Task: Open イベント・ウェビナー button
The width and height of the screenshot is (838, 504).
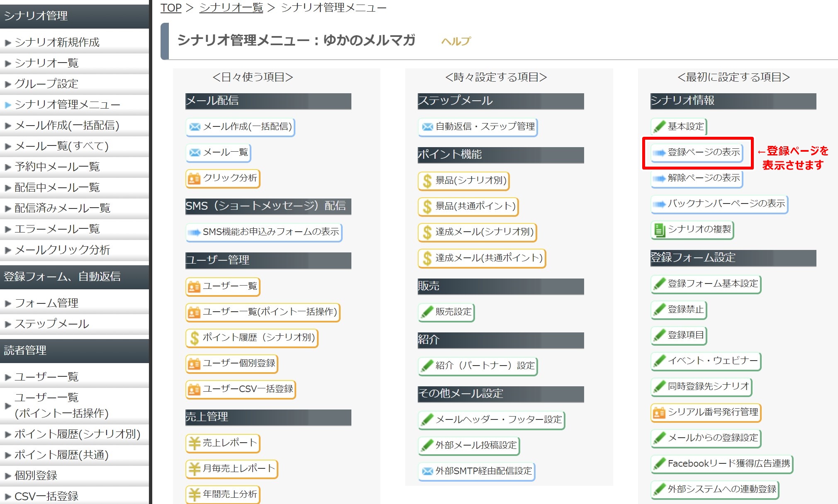Action: pyautogui.click(x=706, y=361)
